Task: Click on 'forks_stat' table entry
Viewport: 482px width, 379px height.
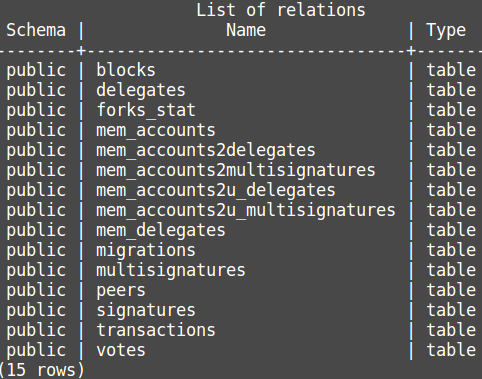Action: [x=146, y=110]
